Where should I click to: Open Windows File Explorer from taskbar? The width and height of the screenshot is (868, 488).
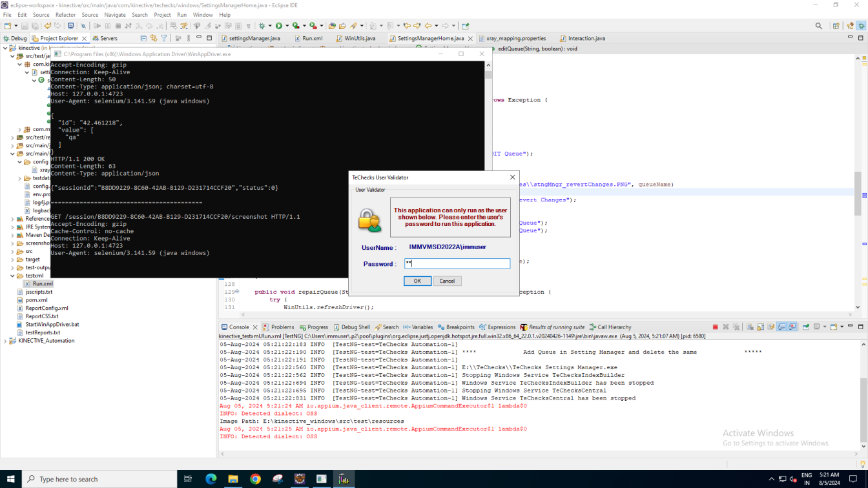coord(233,479)
